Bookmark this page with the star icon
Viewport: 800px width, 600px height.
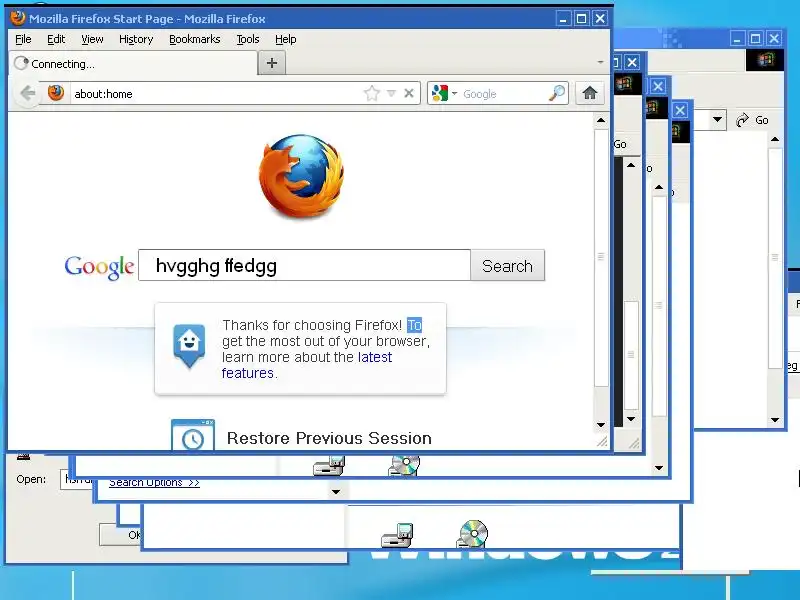click(372, 93)
